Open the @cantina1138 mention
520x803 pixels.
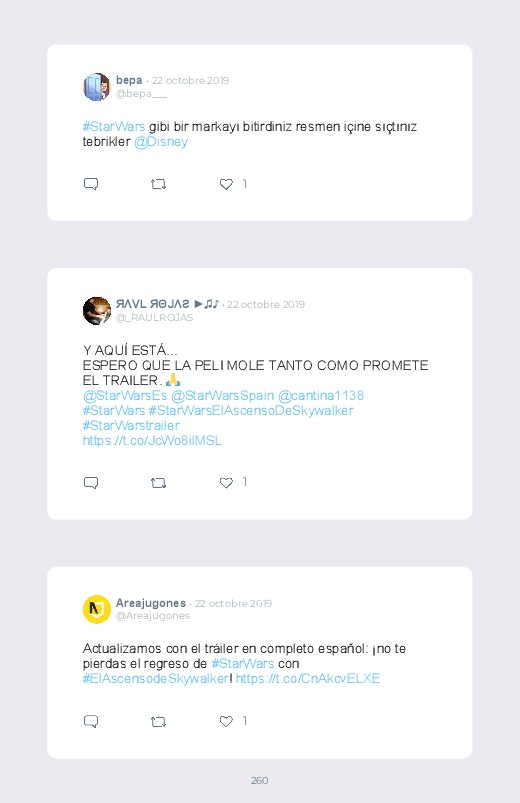tap(321, 395)
